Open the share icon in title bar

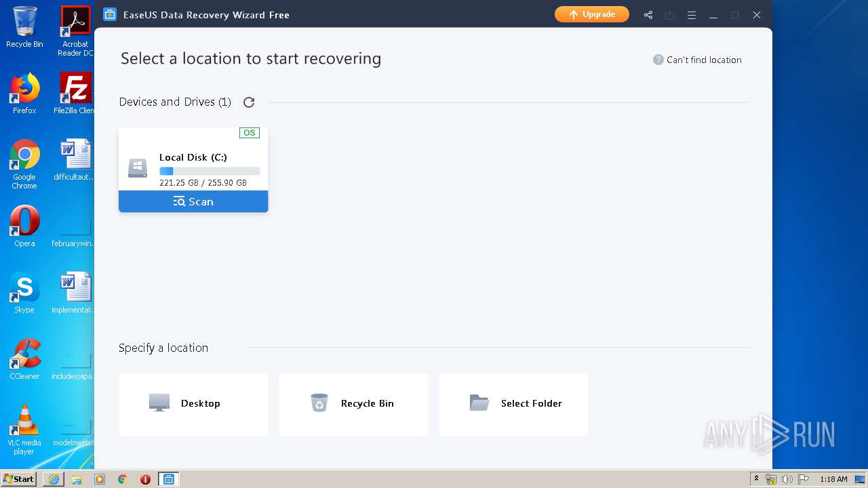[x=648, y=15]
